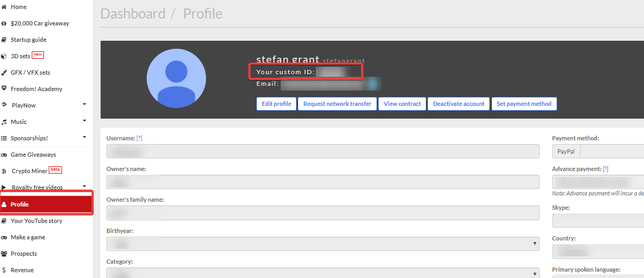The height and width of the screenshot is (278, 644).
Task: Open the Game Giveaways page
Action: point(33,155)
